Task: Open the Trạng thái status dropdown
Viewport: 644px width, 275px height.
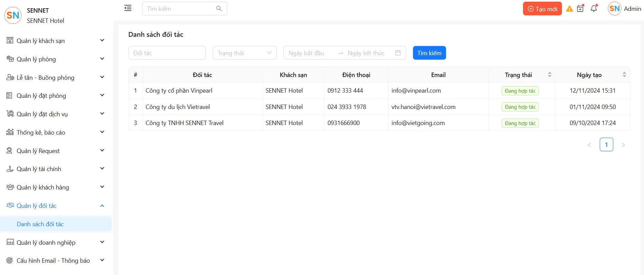Action: click(x=244, y=53)
